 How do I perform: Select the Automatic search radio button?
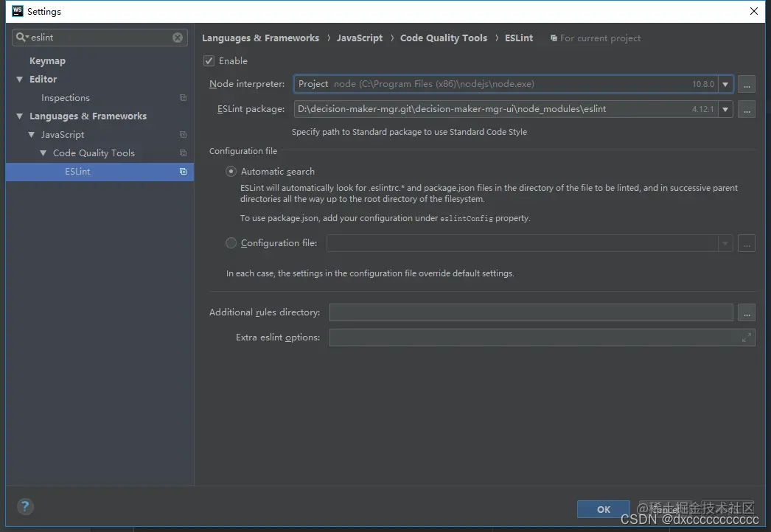point(231,171)
